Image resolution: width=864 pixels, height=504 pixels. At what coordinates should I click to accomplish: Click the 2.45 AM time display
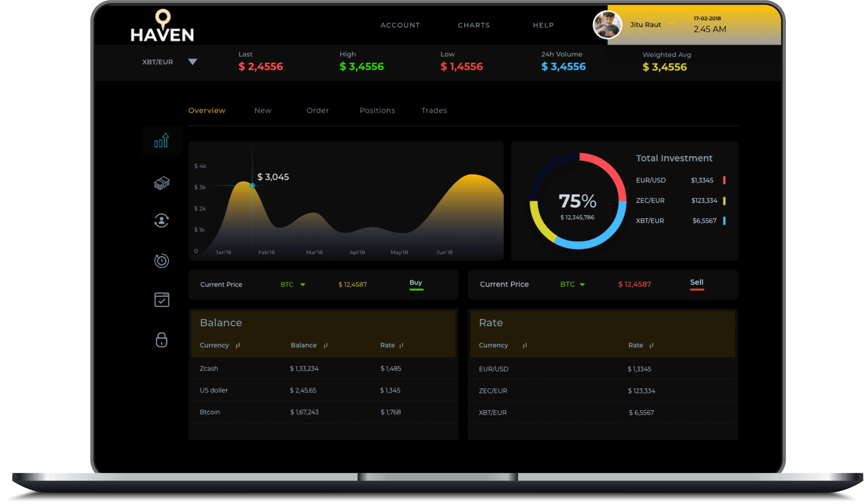tap(710, 29)
